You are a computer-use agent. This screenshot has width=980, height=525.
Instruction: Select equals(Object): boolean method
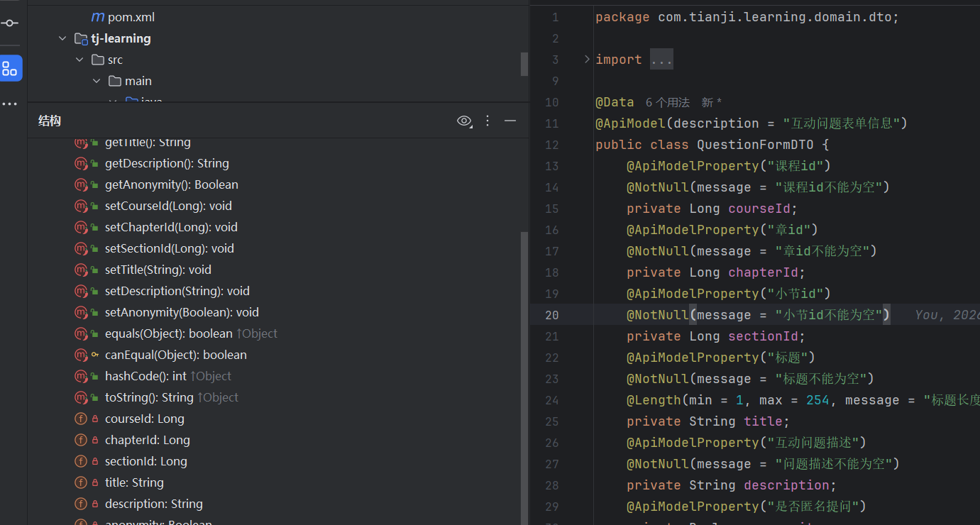tap(169, 333)
